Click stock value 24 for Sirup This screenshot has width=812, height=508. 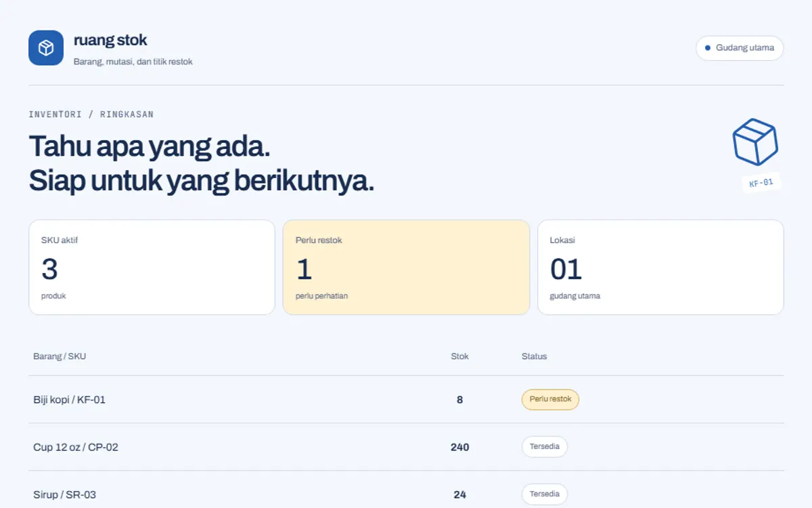[x=459, y=494]
